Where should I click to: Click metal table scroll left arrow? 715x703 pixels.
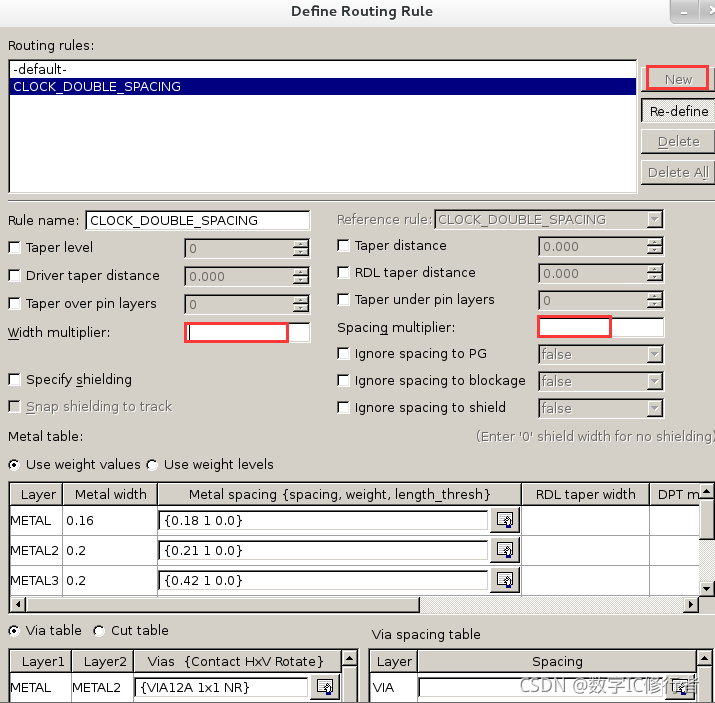[x=18, y=605]
